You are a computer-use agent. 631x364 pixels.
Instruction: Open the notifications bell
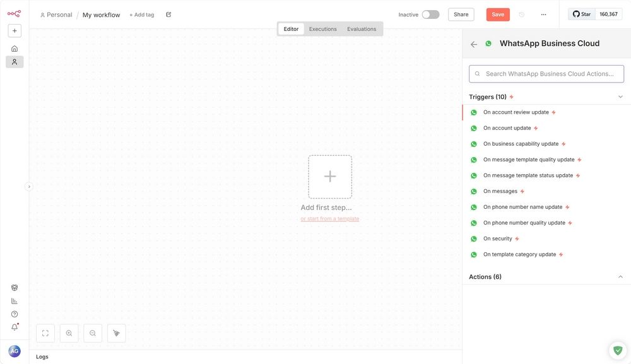(x=13, y=326)
